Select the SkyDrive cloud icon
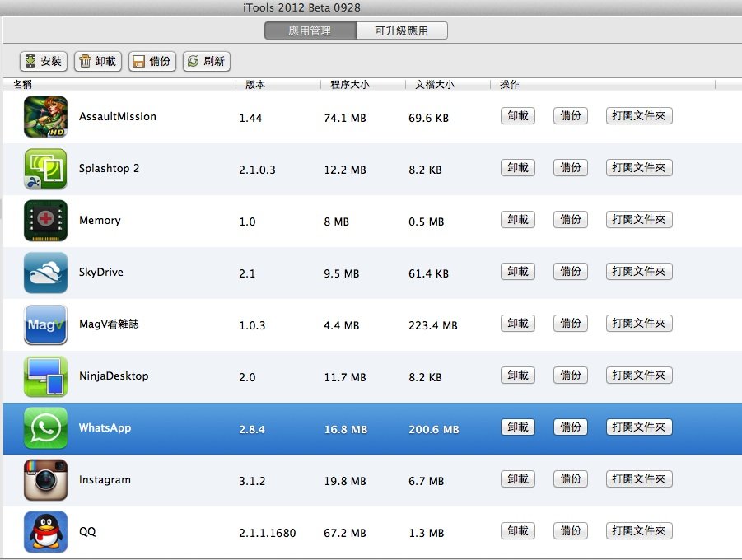Viewport: 742px width, 560px height. (45, 273)
